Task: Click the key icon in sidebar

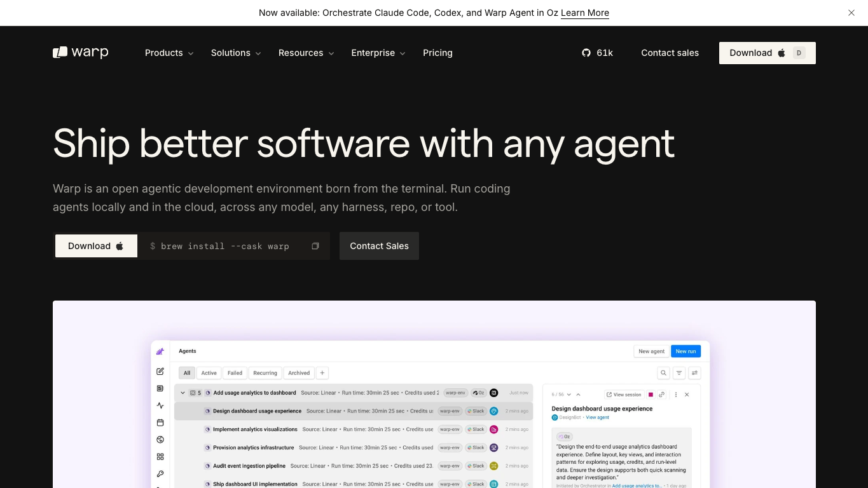Action: tap(160, 474)
